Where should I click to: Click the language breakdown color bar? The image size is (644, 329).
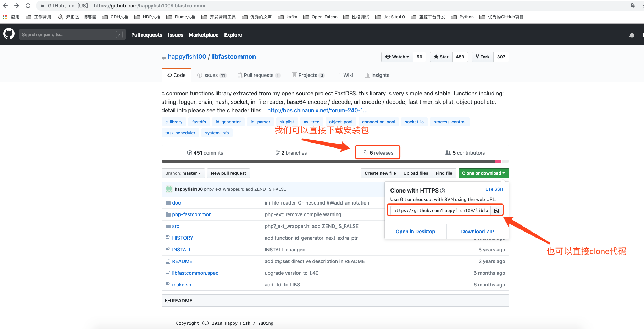pos(335,161)
